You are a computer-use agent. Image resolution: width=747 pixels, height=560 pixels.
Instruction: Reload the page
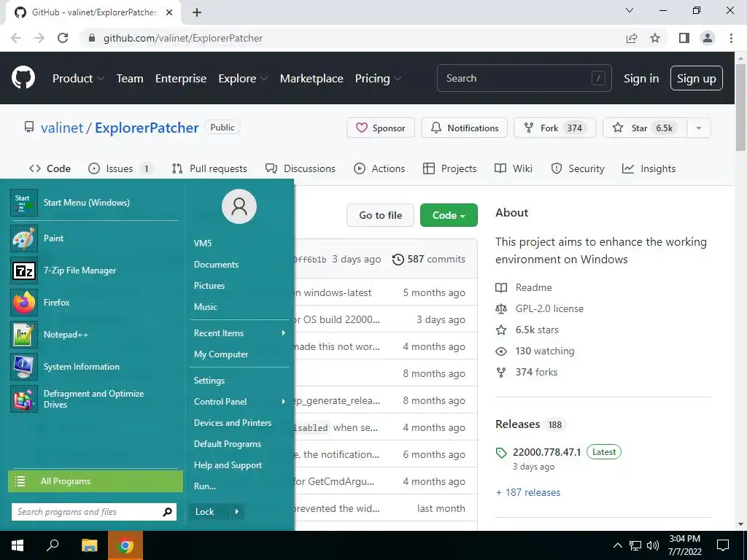[x=63, y=38]
